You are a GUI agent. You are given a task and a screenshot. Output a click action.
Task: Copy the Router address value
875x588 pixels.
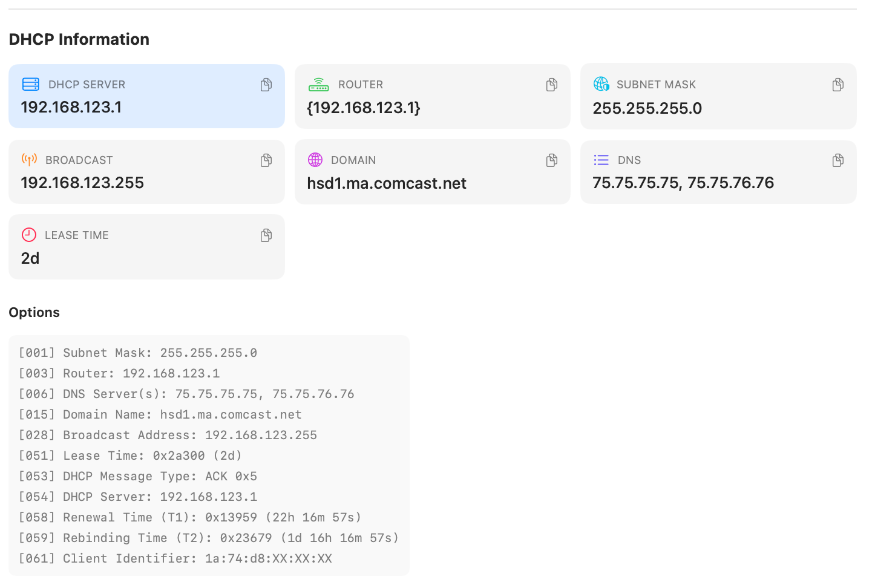click(x=552, y=85)
